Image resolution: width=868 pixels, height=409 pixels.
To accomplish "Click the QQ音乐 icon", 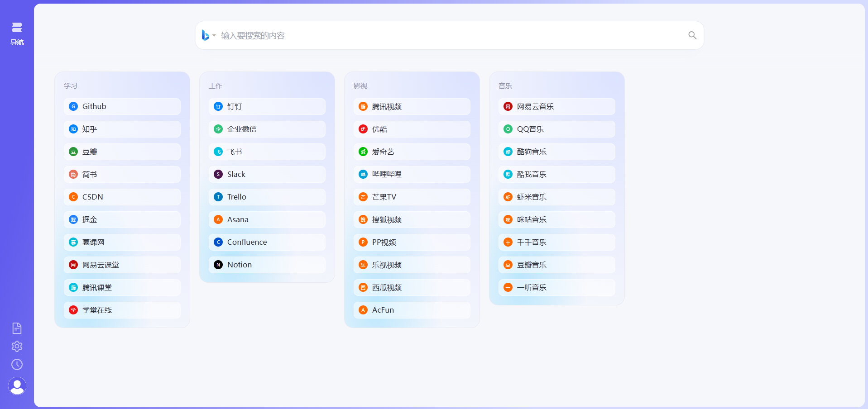I will (x=508, y=129).
